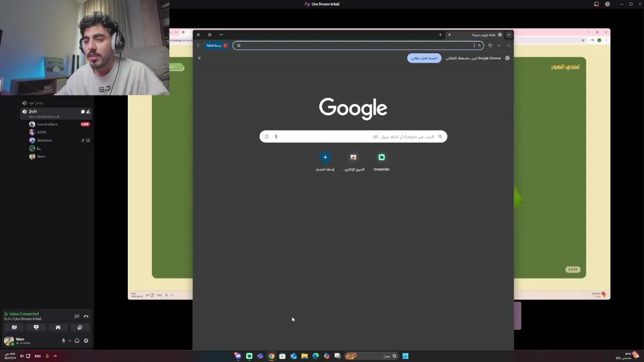This screenshot has width=644, height=362.
Task: Open the Streamlabs shortcut
Action: pos(381,161)
